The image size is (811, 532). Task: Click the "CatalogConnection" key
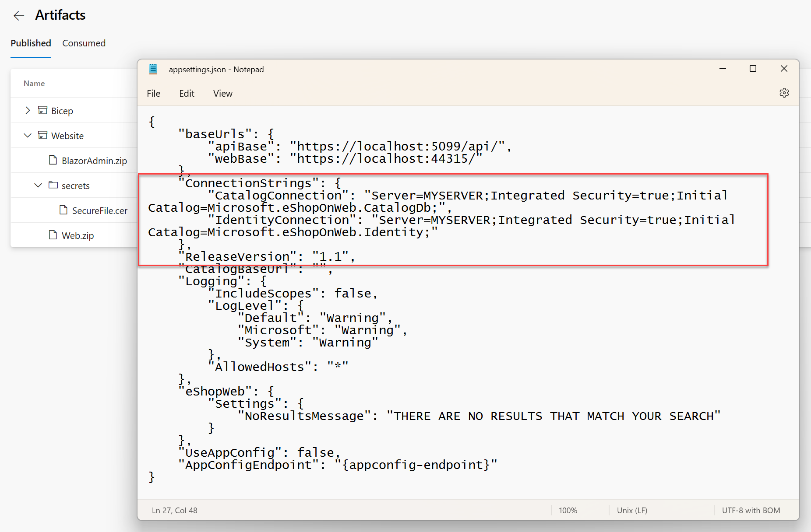(279, 195)
